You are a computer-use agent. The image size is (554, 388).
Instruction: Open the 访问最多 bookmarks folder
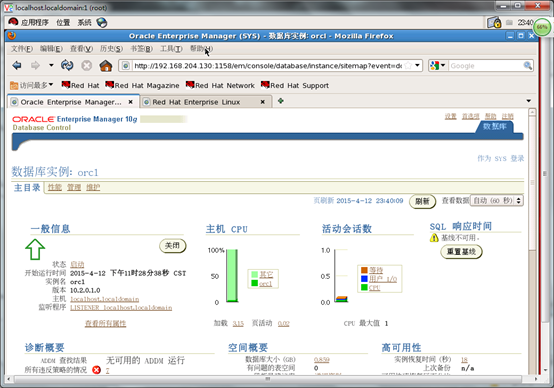[x=31, y=85]
